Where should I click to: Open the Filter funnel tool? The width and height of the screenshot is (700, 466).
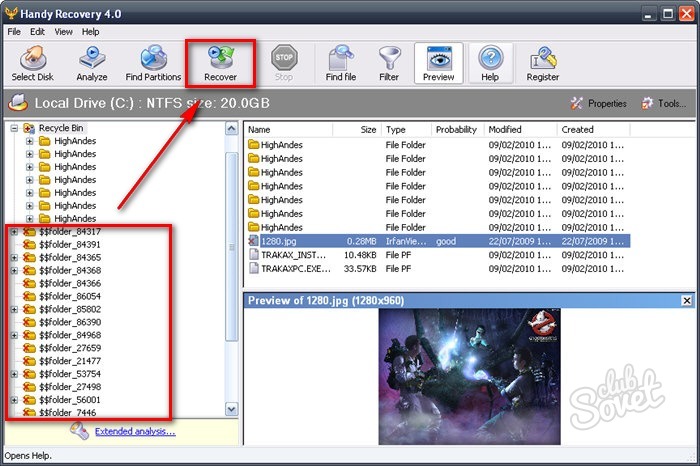(390, 63)
